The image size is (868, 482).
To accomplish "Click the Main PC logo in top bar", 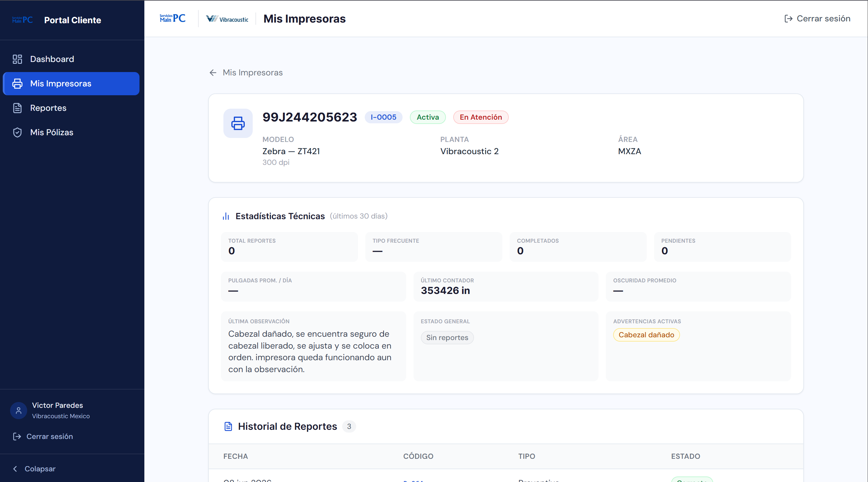I will [x=172, y=18].
